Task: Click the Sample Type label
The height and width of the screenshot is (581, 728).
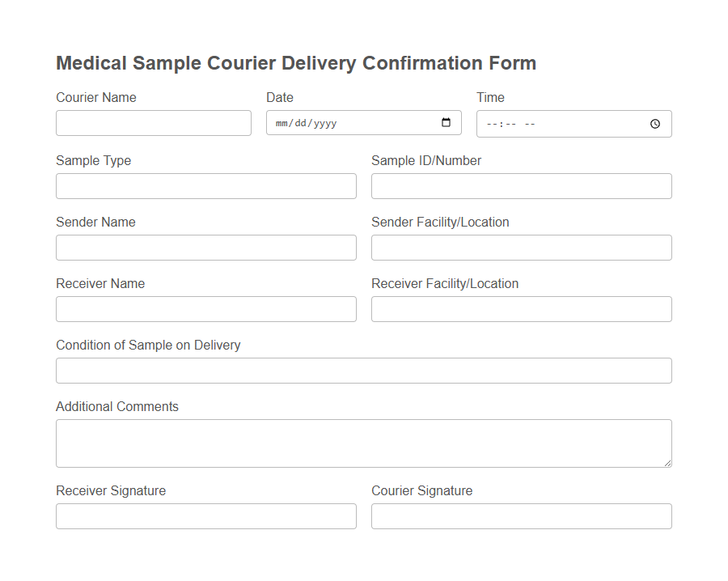Action: click(93, 160)
